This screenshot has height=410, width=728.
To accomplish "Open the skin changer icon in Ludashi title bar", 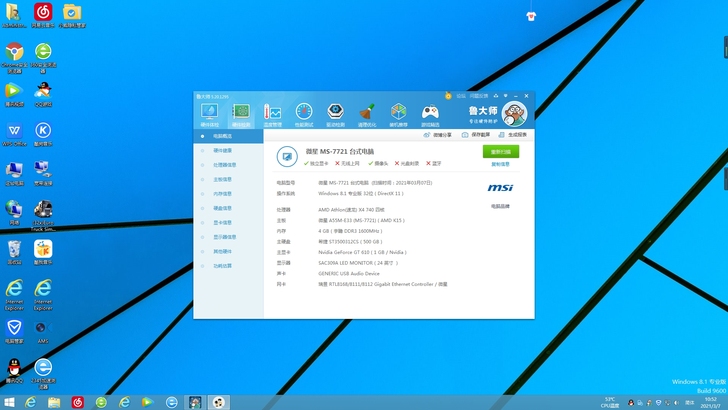I will click(496, 96).
